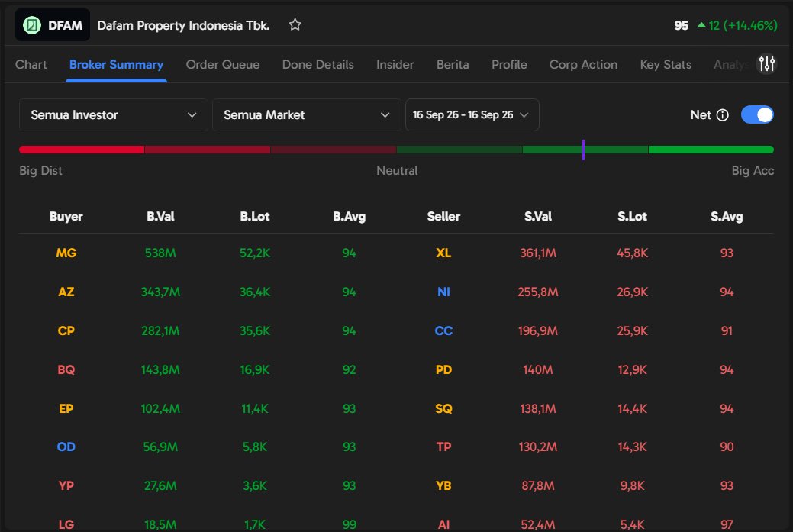Sort by the B.Lot column header
793x532 pixels.
pyautogui.click(x=255, y=217)
